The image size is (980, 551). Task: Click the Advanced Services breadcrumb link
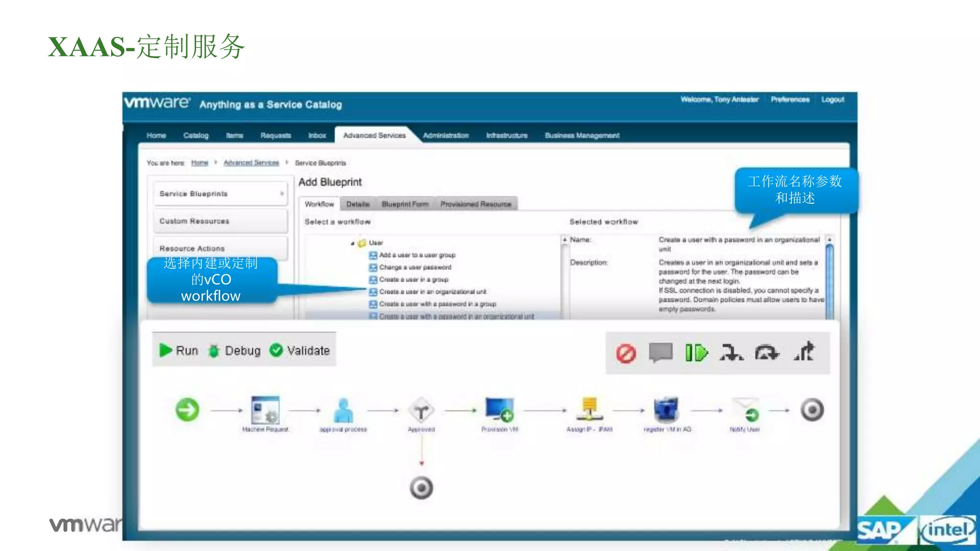(251, 163)
